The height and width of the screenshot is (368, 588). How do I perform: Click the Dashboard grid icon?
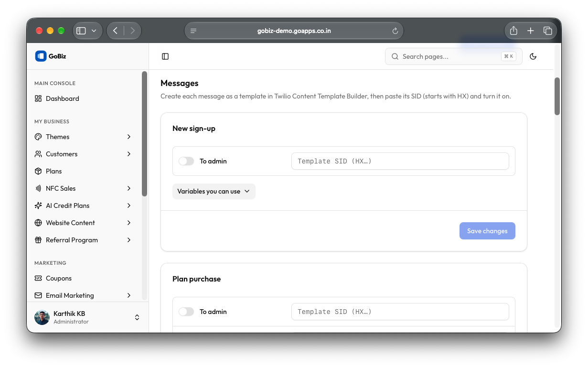point(38,98)
